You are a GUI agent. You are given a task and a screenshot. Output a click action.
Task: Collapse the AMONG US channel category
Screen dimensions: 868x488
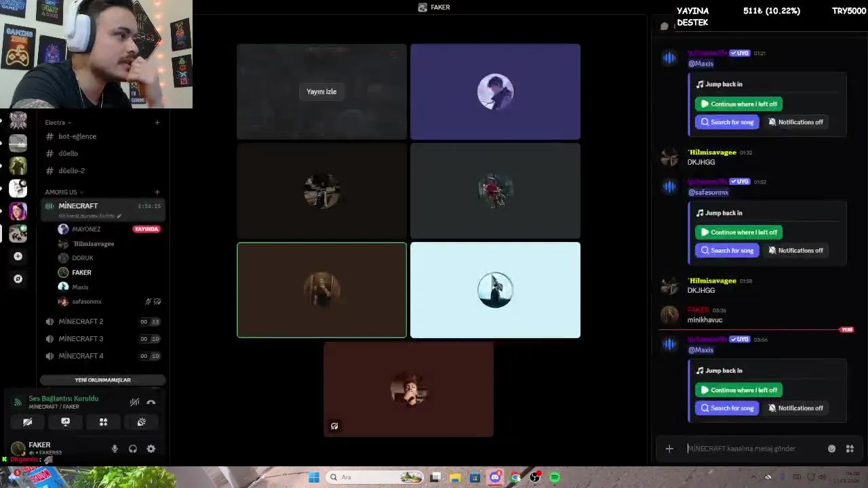[x=64, y=192]
